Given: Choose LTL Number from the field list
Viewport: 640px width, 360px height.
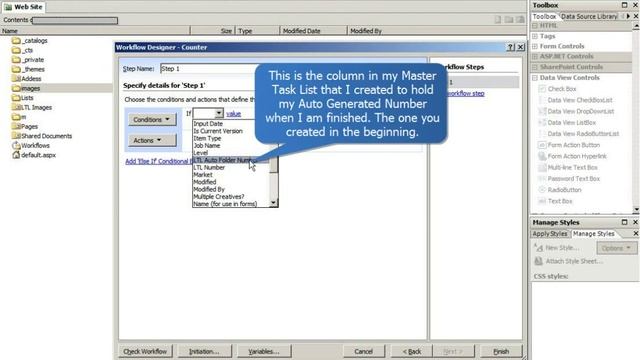Looking at the screenshot, I should (231, 167).
